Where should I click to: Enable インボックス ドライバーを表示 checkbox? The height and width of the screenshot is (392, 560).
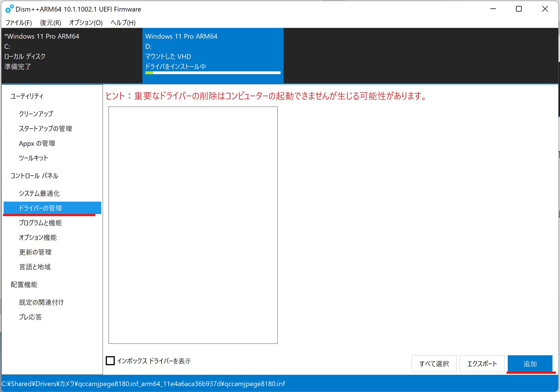pos(110,361)
